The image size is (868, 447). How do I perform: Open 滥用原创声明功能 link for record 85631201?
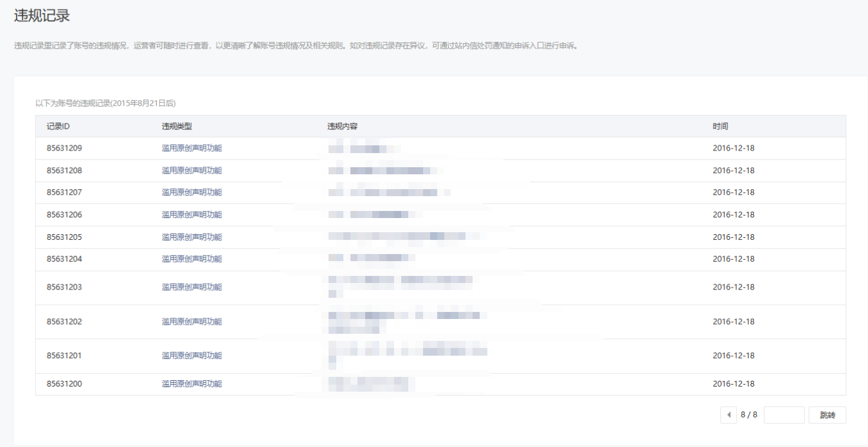point(192,356)
